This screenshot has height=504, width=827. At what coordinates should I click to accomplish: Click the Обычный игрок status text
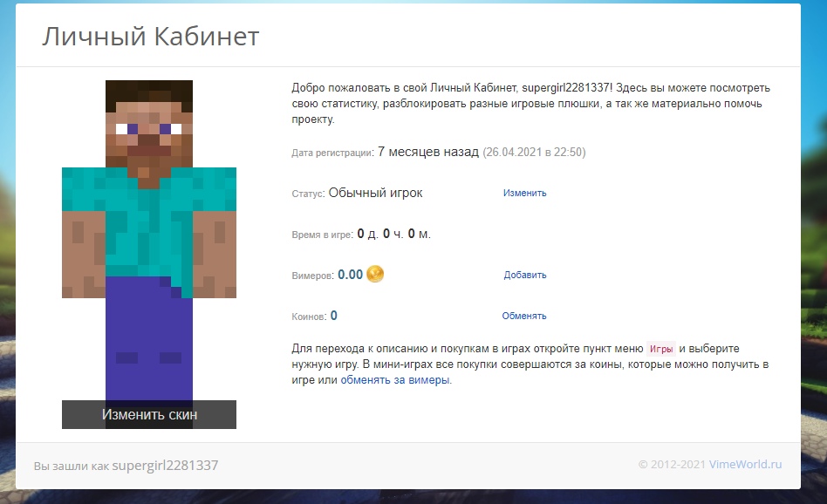tap(375, 193)
